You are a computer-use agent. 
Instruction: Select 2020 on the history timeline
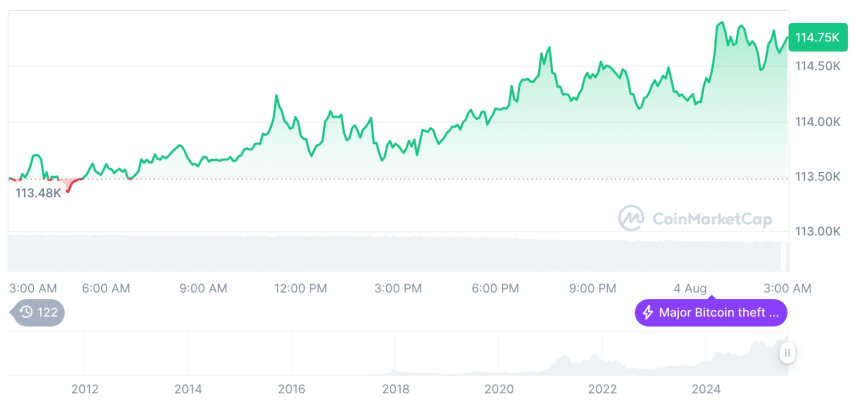tap(499, 388)
